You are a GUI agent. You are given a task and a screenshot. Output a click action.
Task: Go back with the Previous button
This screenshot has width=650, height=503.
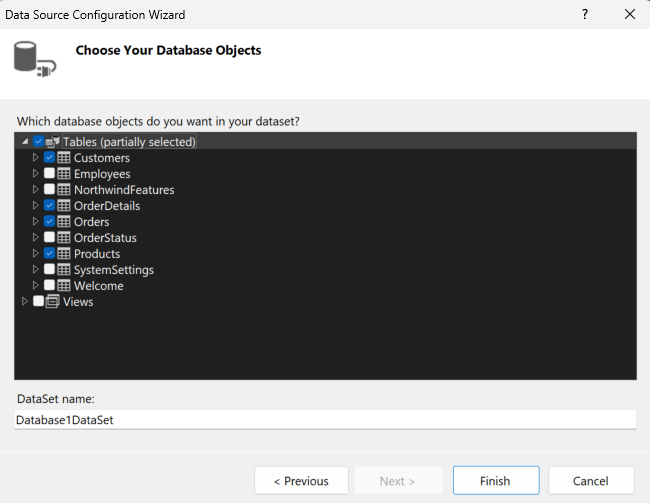[301, 481]
